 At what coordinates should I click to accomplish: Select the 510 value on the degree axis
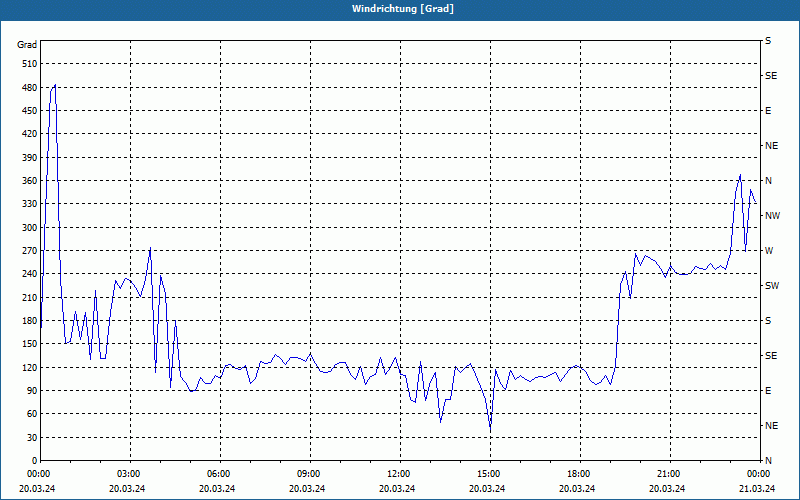(30, 64)
